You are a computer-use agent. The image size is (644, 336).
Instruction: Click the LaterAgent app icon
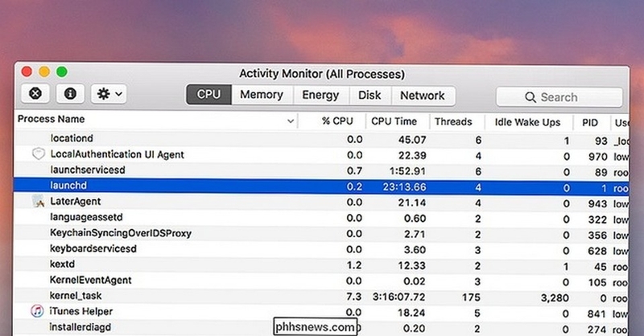coord(38,202)
